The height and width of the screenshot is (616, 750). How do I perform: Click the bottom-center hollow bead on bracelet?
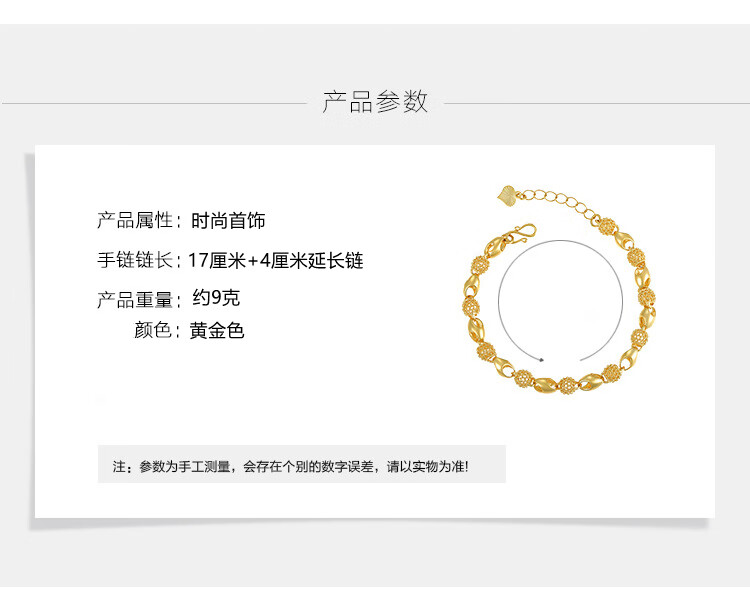[567, 386]
